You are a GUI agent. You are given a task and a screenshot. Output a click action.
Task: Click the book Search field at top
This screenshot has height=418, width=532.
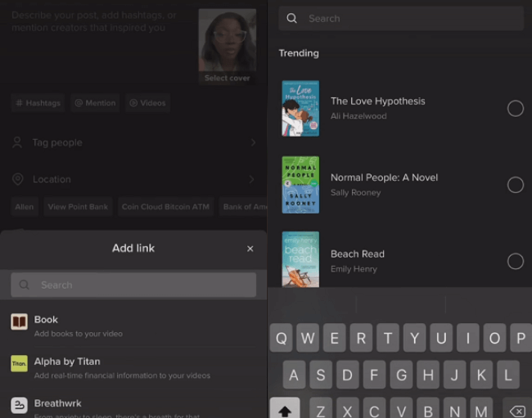click(401, 19)
